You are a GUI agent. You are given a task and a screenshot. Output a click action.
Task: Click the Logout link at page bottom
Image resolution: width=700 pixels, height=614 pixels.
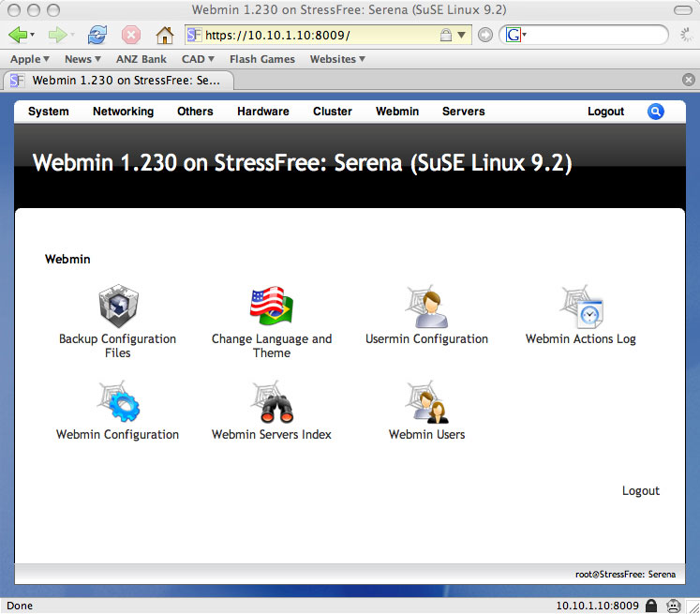[x=641, y=491]
